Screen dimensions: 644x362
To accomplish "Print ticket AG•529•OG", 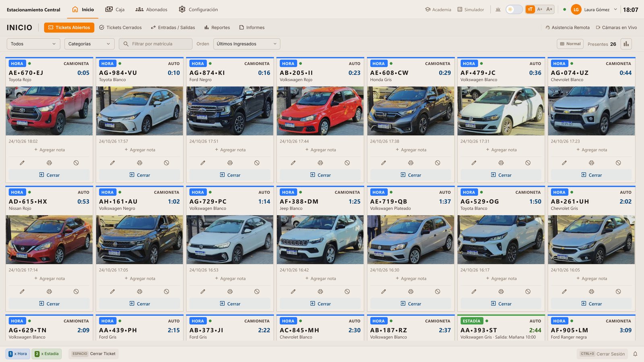I will [501, 292].
